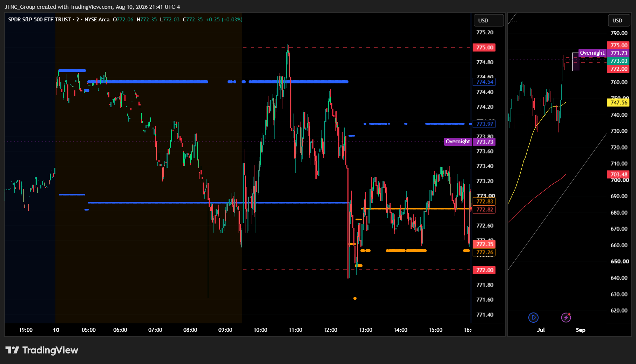Click the earnings lightning bolt icon
636x364 pixels.
coord(566,317)
